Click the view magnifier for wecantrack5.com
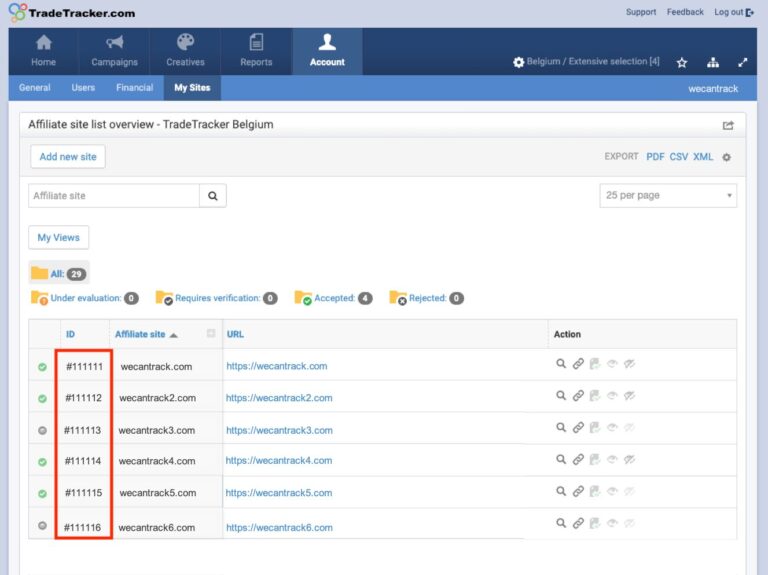This screenshot has height=575, width=768. click(561, 491)
